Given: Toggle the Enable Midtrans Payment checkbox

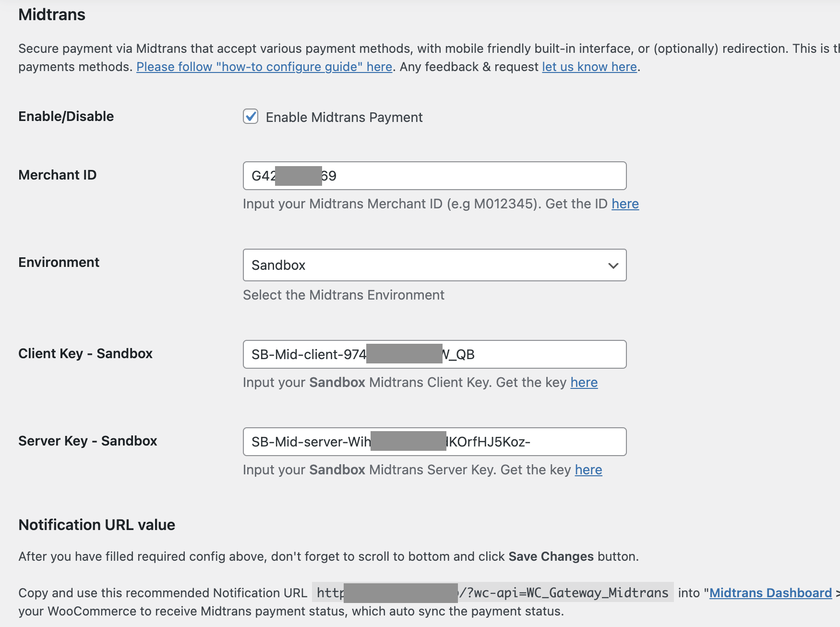Looking at the screenshot, I should coord(251,117).
